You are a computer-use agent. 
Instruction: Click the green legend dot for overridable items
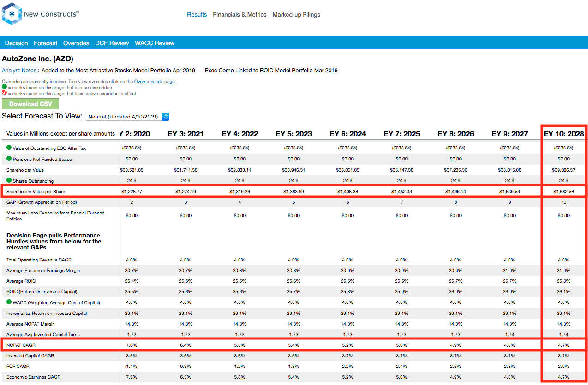tap(4, 87)
